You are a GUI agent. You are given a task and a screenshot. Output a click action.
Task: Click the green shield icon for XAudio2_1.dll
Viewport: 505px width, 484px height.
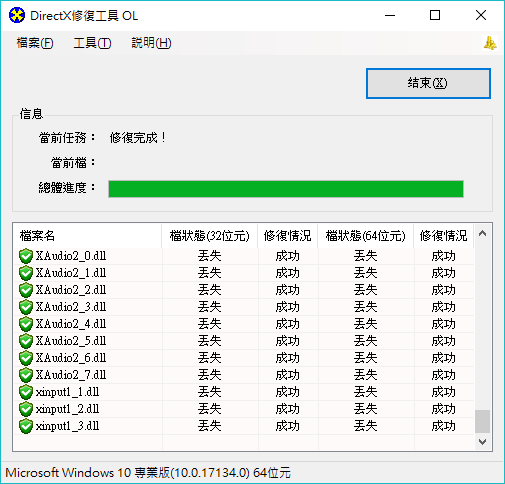pyautogui.click(x=26, y=273)
